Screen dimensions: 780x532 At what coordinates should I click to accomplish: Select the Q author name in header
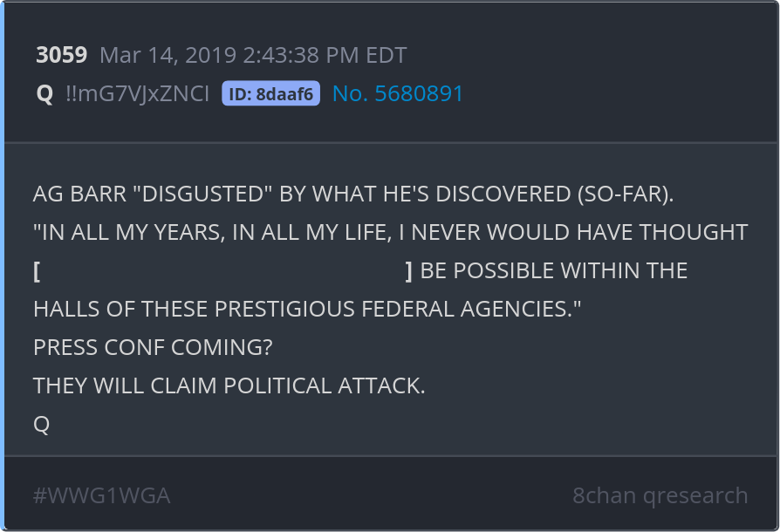point(44,94)
